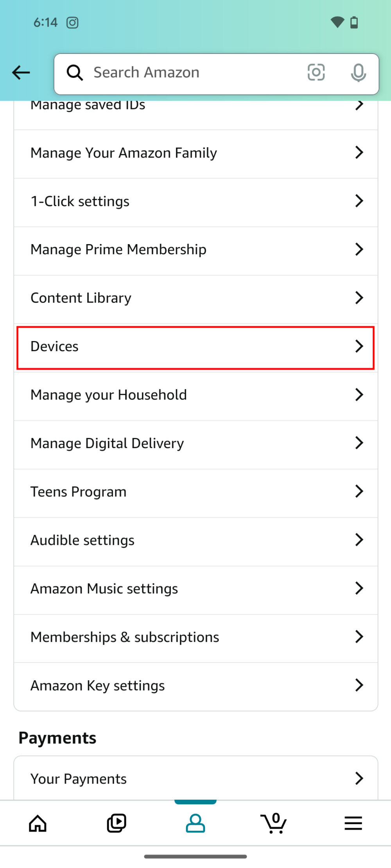Select Audible settings
391x868 pixels.
[195, 540]
